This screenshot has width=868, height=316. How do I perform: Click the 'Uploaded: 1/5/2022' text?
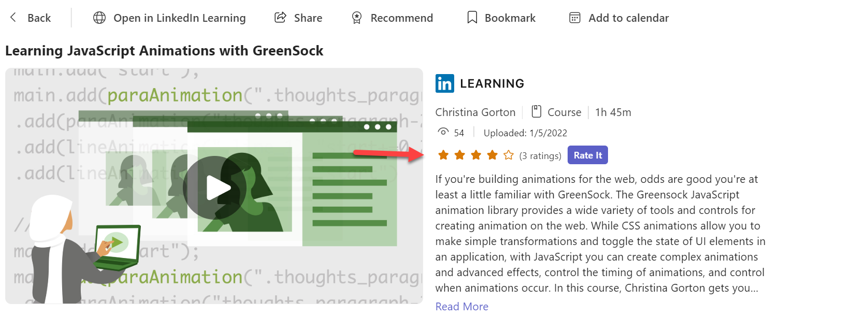525,133
